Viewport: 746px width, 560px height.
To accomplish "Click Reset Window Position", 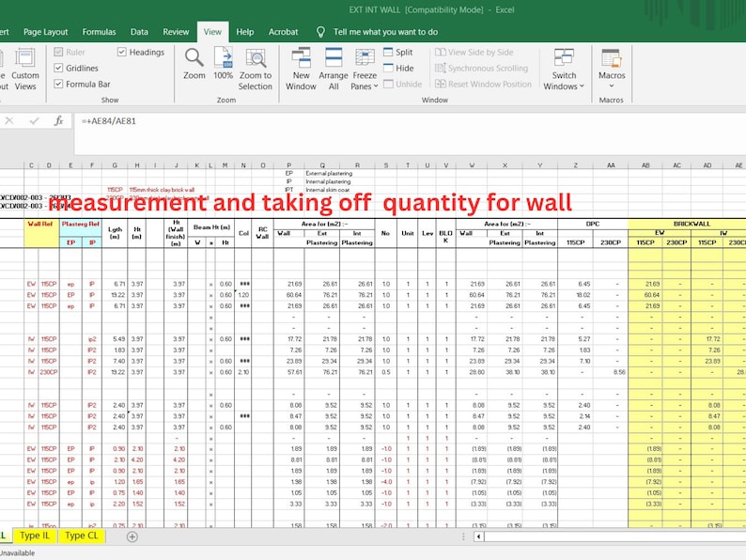I will (483, 85).
